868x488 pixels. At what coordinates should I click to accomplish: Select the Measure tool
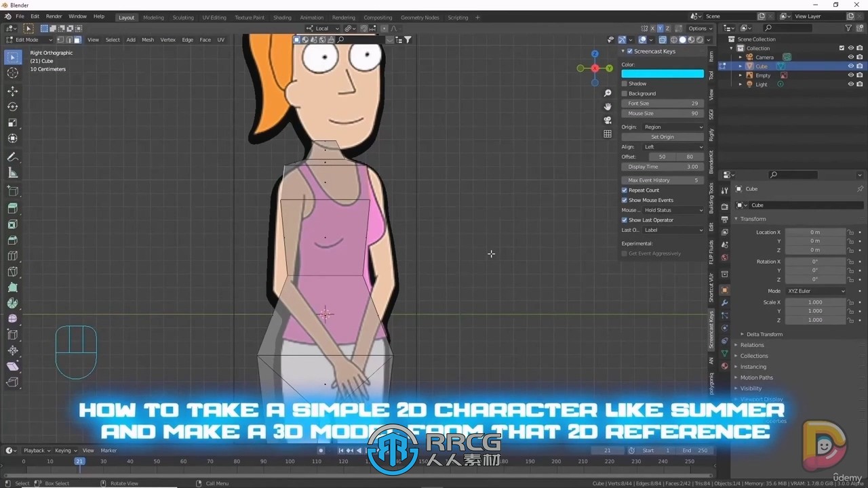point(12,173)
